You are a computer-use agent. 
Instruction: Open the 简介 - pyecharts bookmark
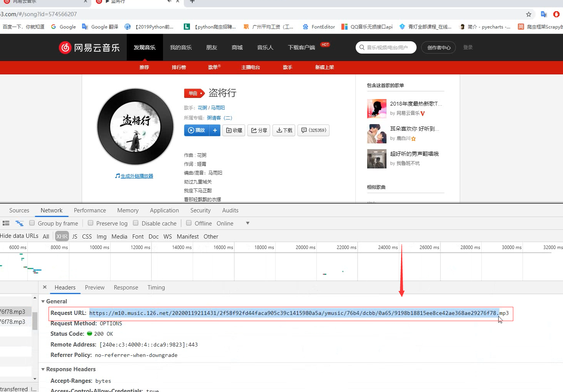[485, 27]
